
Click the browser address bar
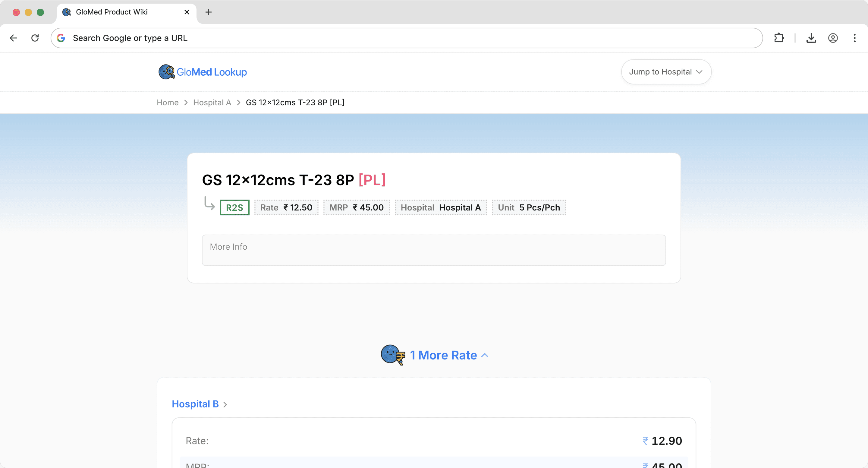(x=404, y=38)
